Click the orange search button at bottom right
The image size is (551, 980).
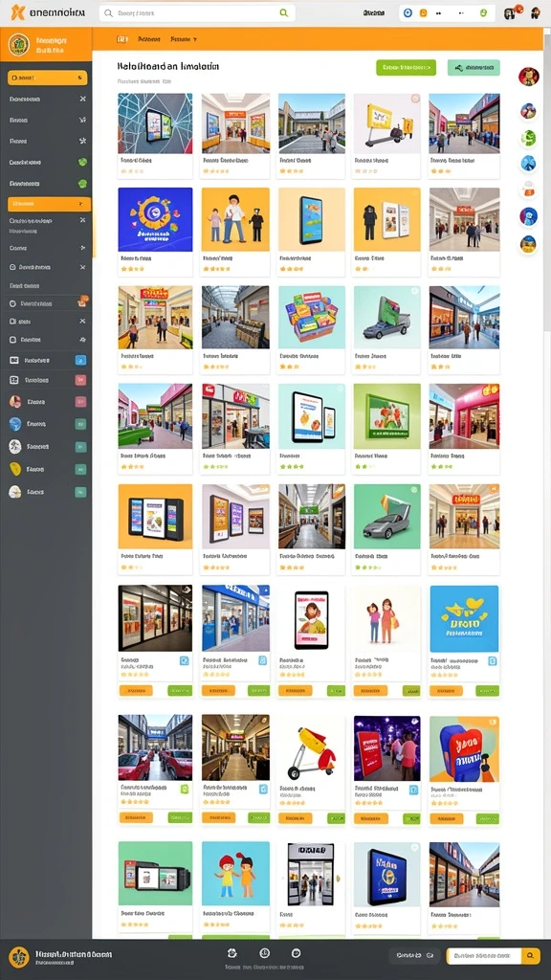pos(530,956)
